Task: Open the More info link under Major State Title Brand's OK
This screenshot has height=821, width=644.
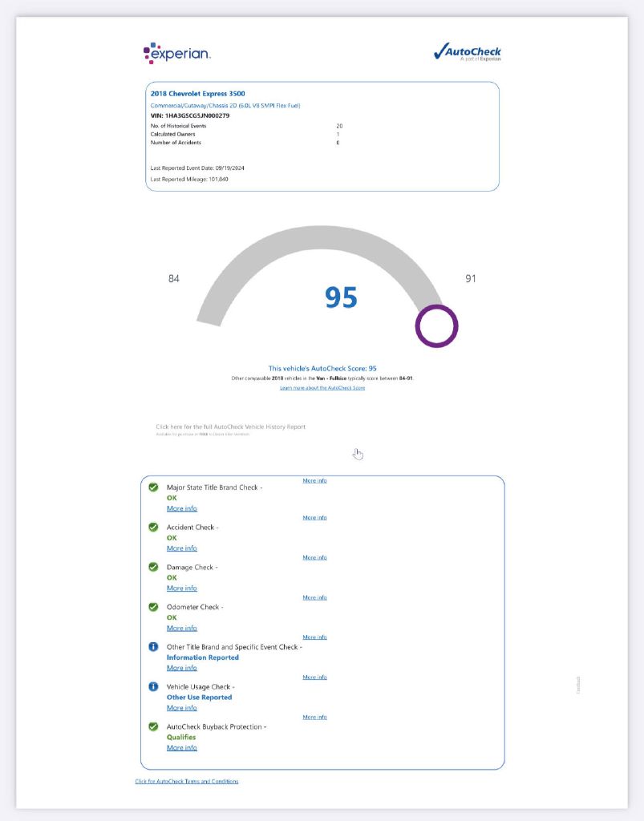Action: pos(182,508)
